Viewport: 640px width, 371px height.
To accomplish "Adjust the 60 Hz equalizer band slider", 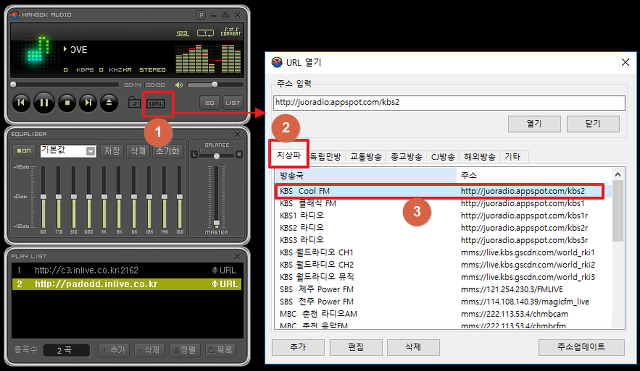I will click(x=43, y=197).
